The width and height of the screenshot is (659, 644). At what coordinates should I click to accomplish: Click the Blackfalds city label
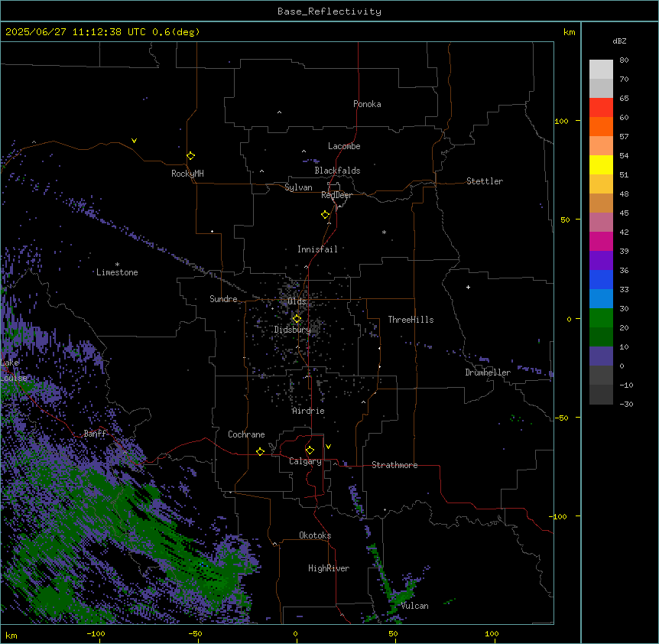point(337,171)
